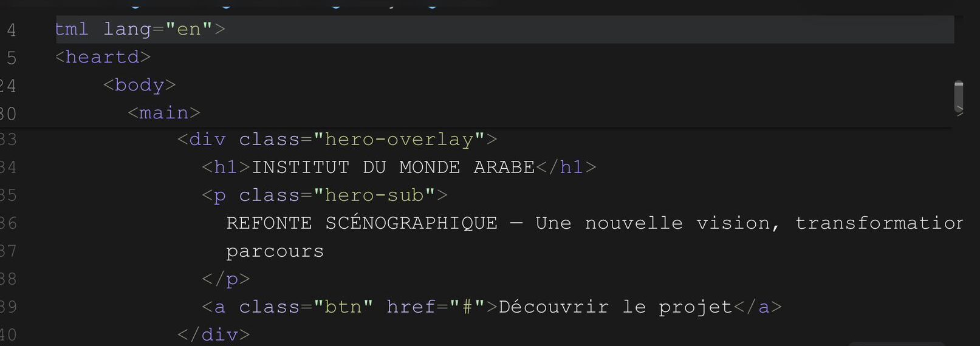This screenshot has width=980, height=346.
Task: Place cursor in "Découvrir le projet" link text
Action: click(x=615, y=307)
